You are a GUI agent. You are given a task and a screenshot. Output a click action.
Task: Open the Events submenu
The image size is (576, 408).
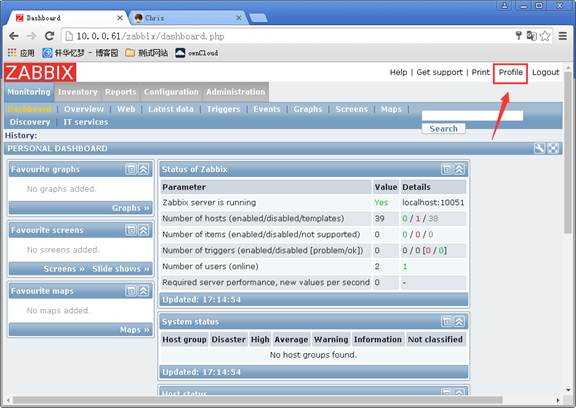(267, 109)
